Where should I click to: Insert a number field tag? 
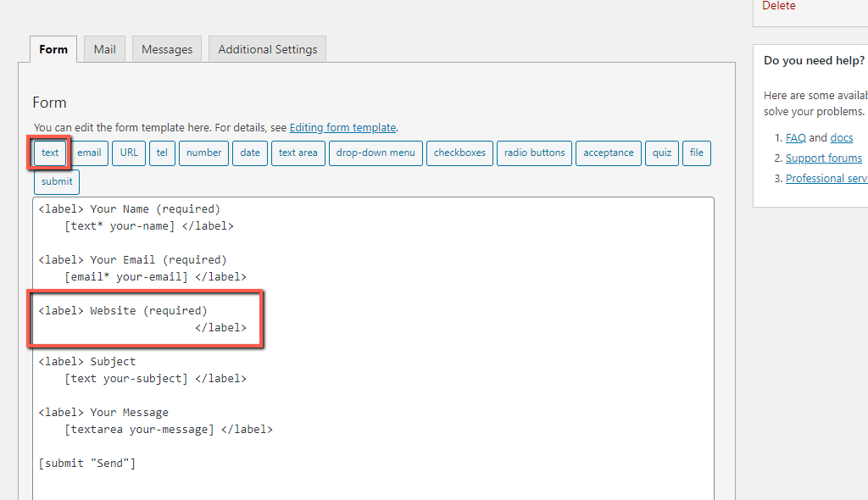[x=203, y=153]
